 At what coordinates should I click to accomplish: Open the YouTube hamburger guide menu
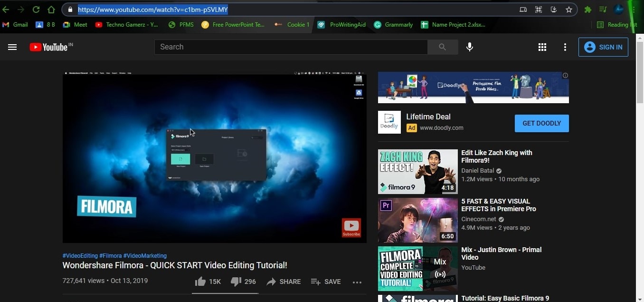[x=12, y=47]
